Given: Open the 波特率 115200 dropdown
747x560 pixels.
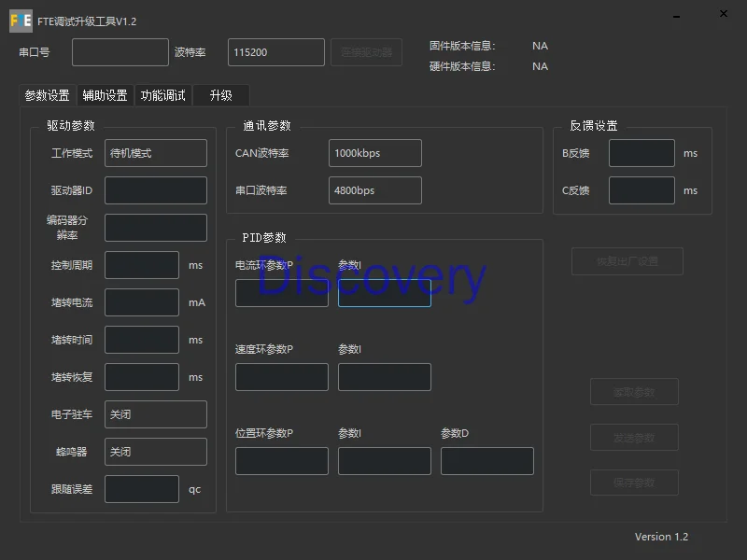Looking at the screenshot, I should (x=276, y=52).
